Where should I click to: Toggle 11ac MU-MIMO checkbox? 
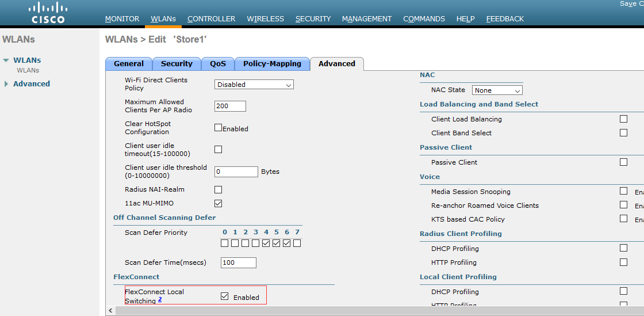[x=218, y=203]
